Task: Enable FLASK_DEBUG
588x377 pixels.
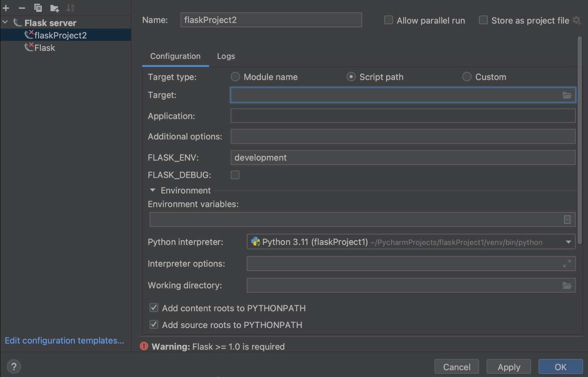Action: coord(235,175)
